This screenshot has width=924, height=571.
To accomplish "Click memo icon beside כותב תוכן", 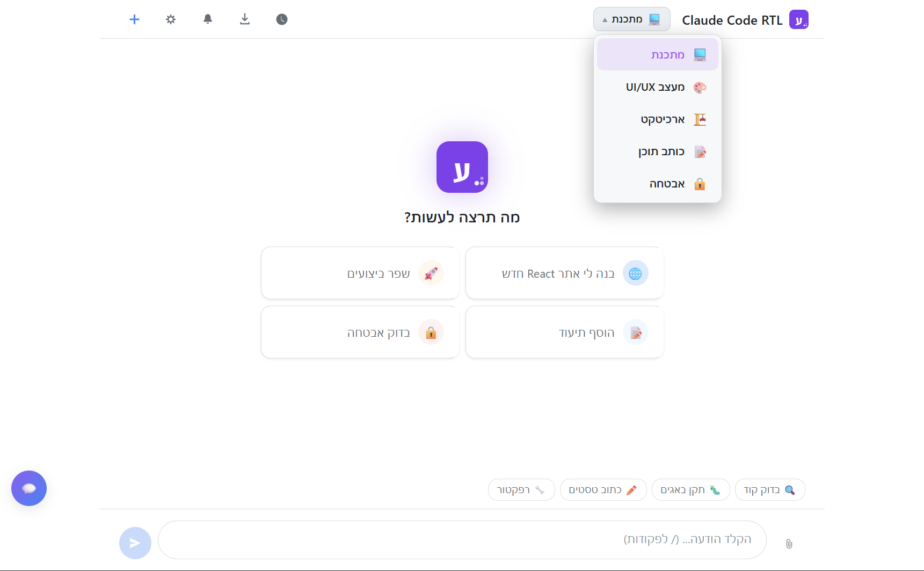I will click(x=700, y=151).
